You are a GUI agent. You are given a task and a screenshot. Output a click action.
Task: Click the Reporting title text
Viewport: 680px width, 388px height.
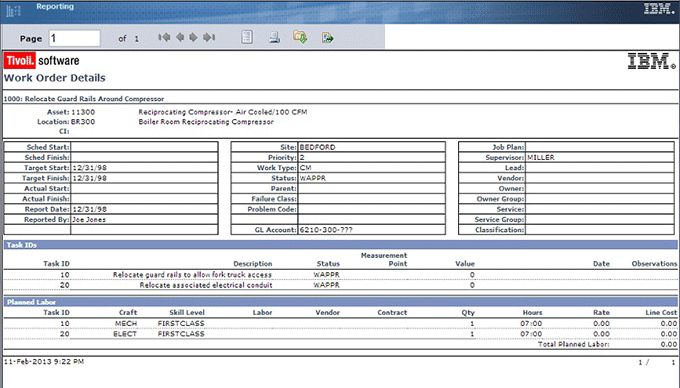[x=55, y=7]
